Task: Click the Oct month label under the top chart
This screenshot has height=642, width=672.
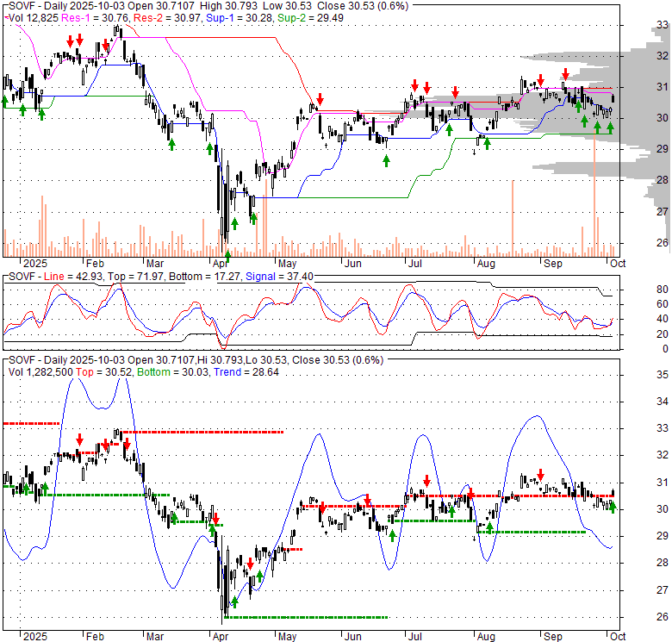Action: pos(618,263)
